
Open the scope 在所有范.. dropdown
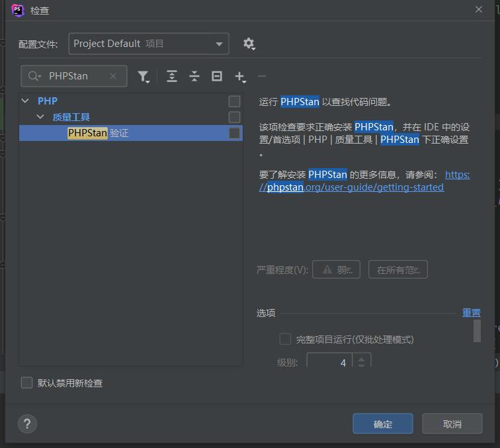coord(398,269)
